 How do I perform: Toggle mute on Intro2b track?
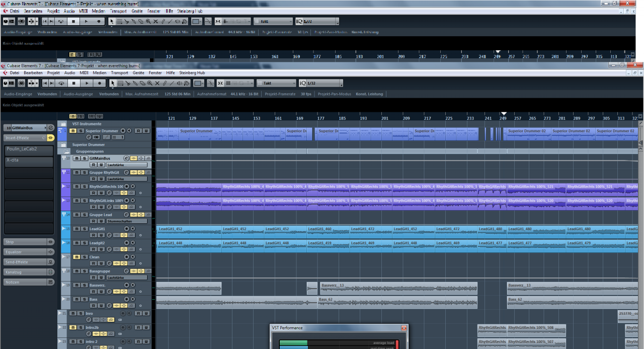click(73, 327)
